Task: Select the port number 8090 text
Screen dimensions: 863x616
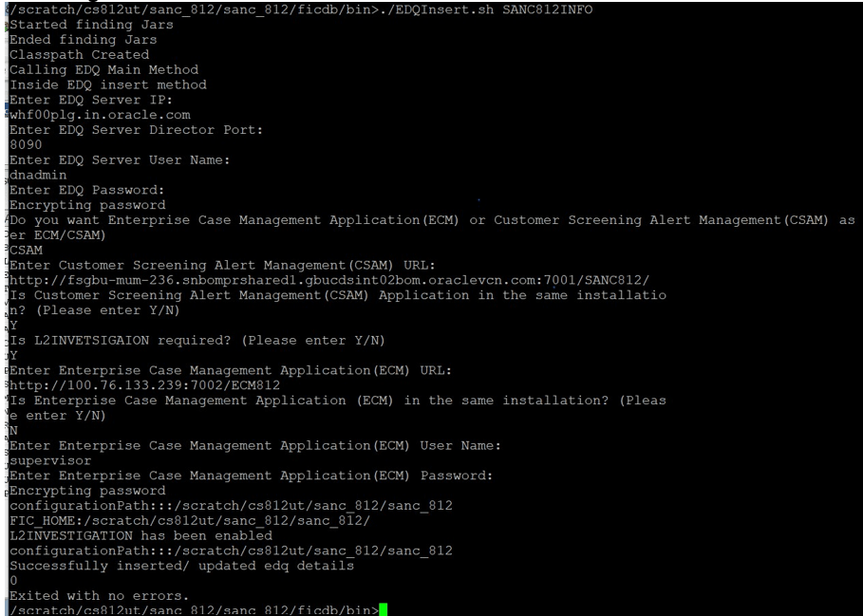Action: pos(24,144)
